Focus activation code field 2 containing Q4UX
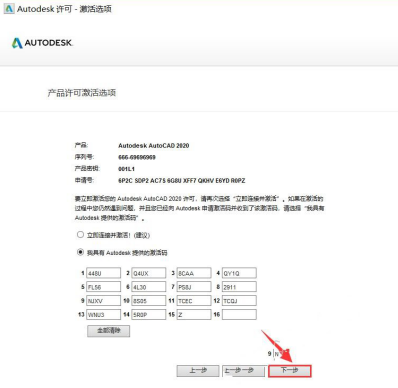Screen dimensions: 398x388 click(149, 273)
